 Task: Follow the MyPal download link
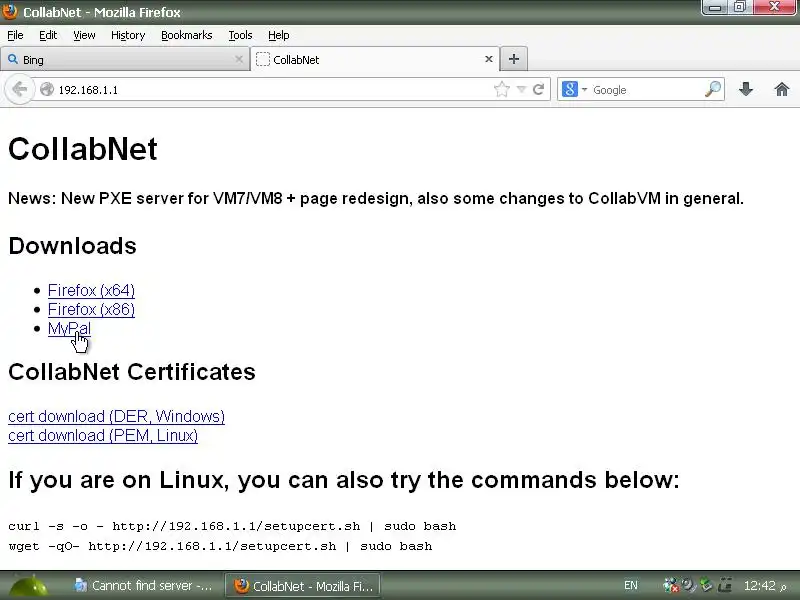click(69, 329)
